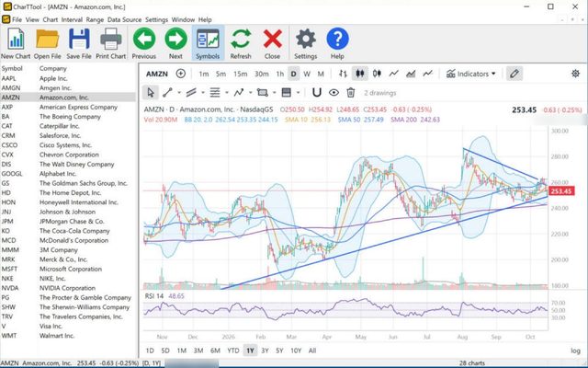Delete drawings with the trash icon
588x368 pixels.
point(351,92)
